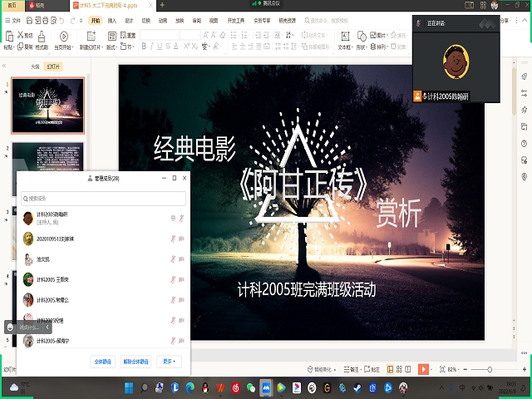Image resolution: width=532 pixels, height=399 pixels.
Task: Toggle Subscript formatting
Action: 195,47
